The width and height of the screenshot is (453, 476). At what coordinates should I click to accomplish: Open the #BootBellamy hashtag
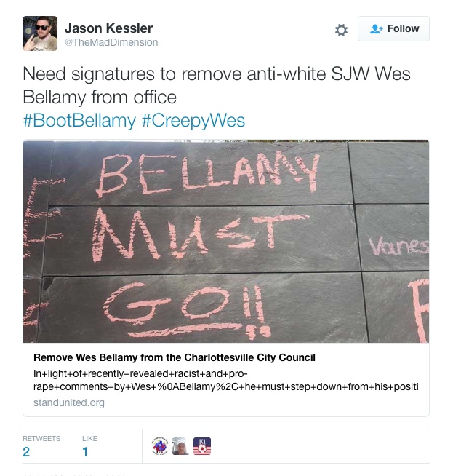tap(79, 121)
